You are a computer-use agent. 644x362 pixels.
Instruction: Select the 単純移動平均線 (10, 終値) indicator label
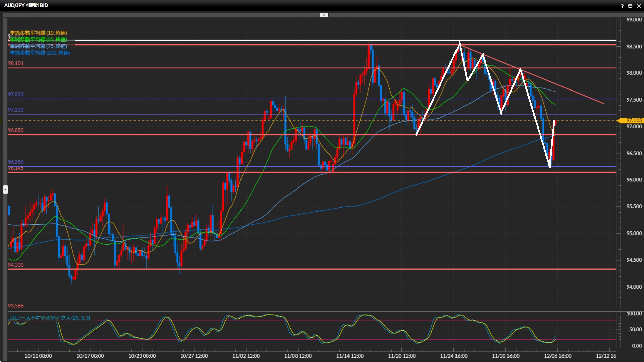(x=39, y=33)
